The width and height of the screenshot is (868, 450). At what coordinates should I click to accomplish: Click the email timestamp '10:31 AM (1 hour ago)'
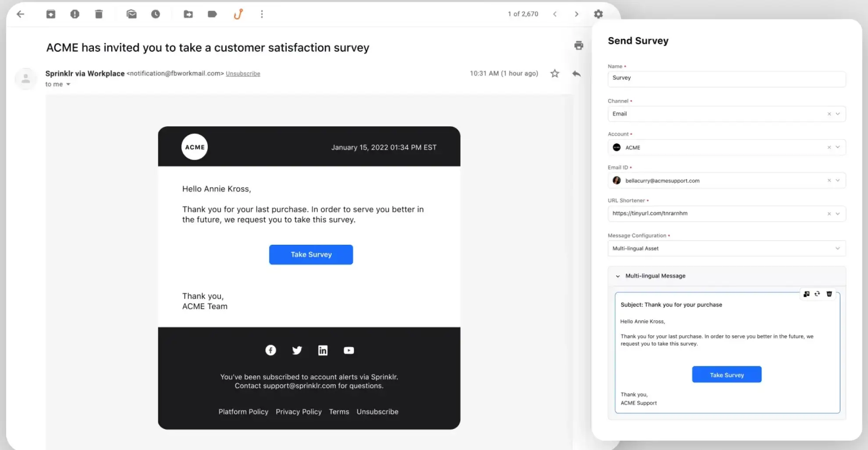click(504, 73)
